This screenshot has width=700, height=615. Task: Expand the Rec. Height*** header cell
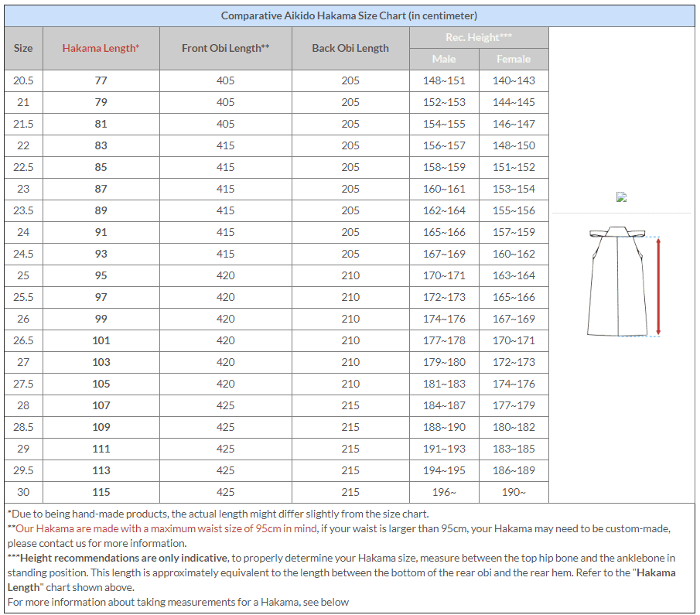tap(479, 37)
